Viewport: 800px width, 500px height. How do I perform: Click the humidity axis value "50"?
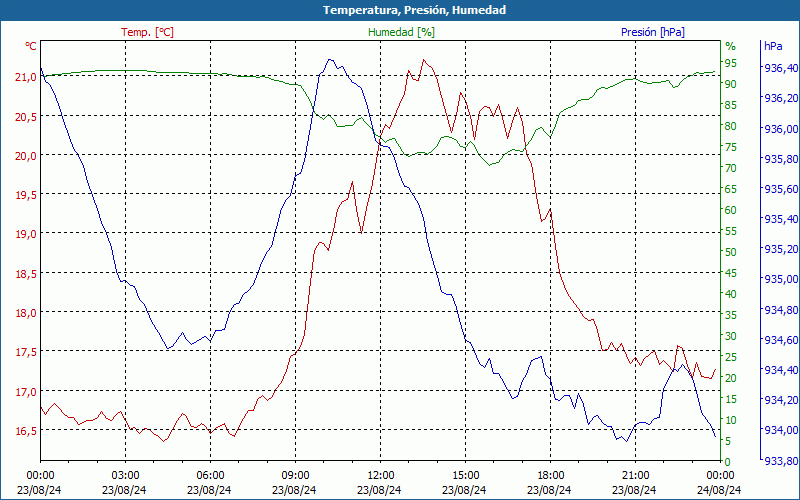[x=731, y=252]
